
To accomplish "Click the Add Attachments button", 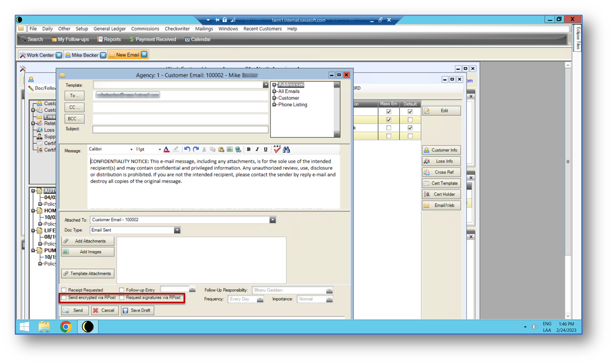I will coord(88,241).
